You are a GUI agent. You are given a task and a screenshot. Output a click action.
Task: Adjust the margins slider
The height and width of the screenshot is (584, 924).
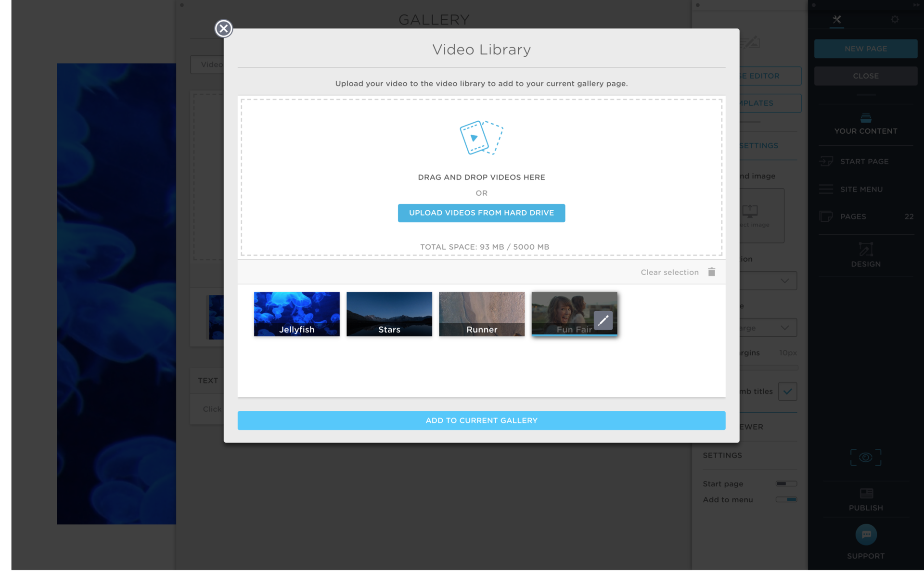coord(769,368)
